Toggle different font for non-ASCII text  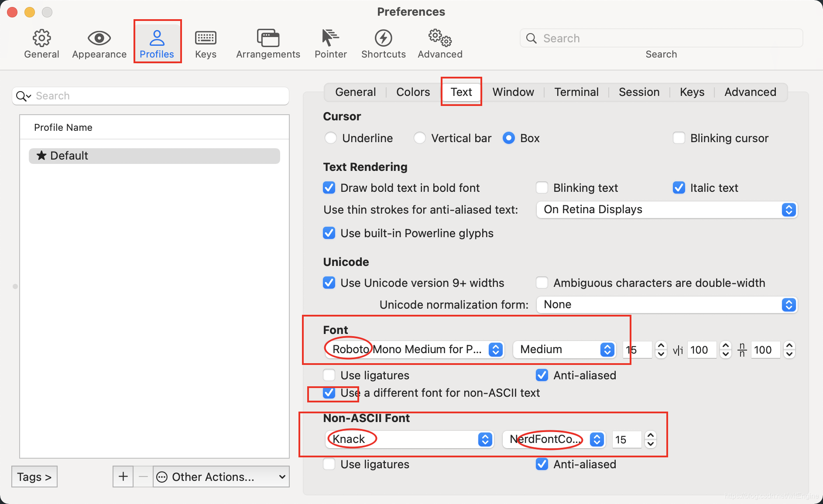[x=329, y=393]
